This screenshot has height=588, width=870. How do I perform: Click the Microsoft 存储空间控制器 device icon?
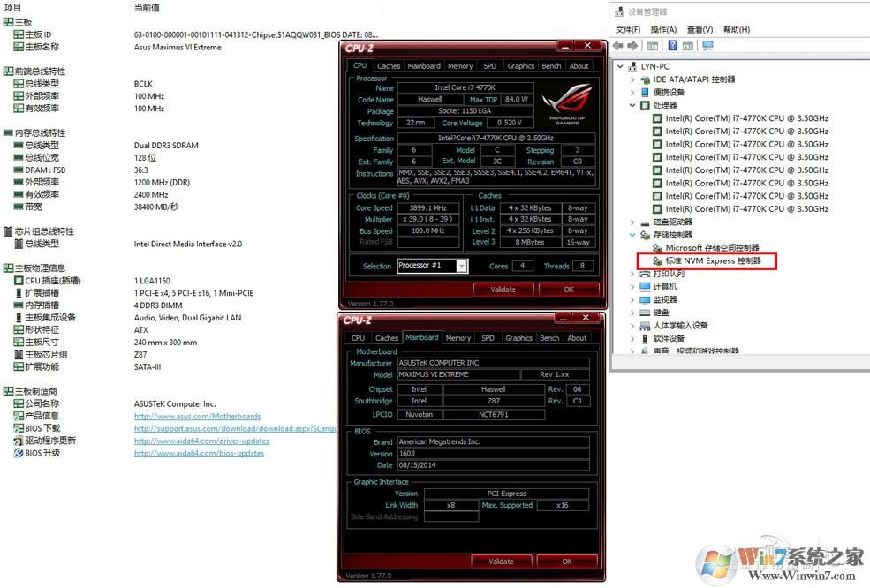(x=656, y=248)
